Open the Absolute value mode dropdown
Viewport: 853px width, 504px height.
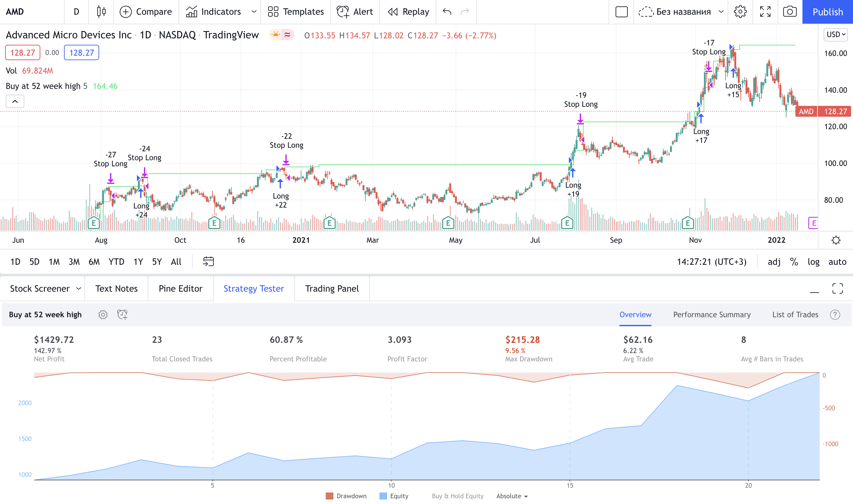512,496
